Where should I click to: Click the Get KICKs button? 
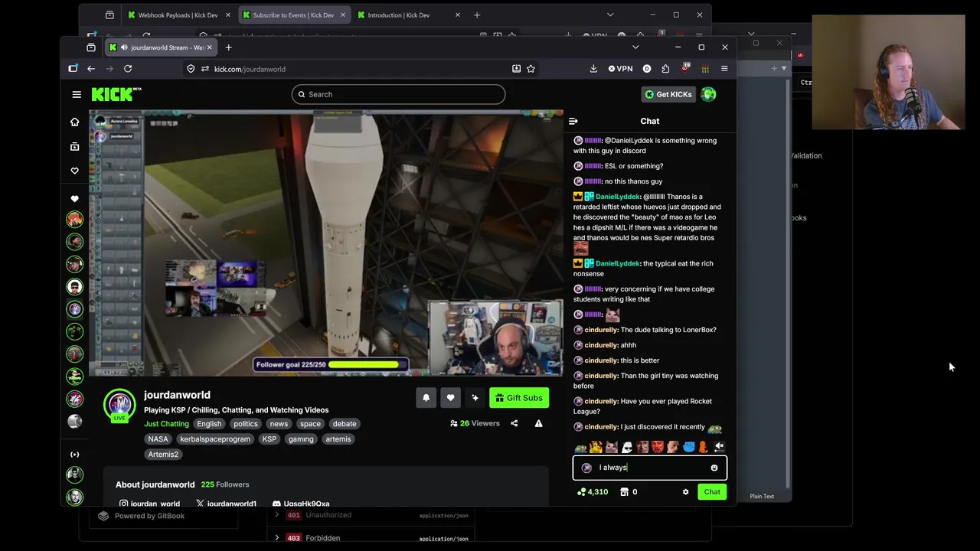[x=668, y=94]
